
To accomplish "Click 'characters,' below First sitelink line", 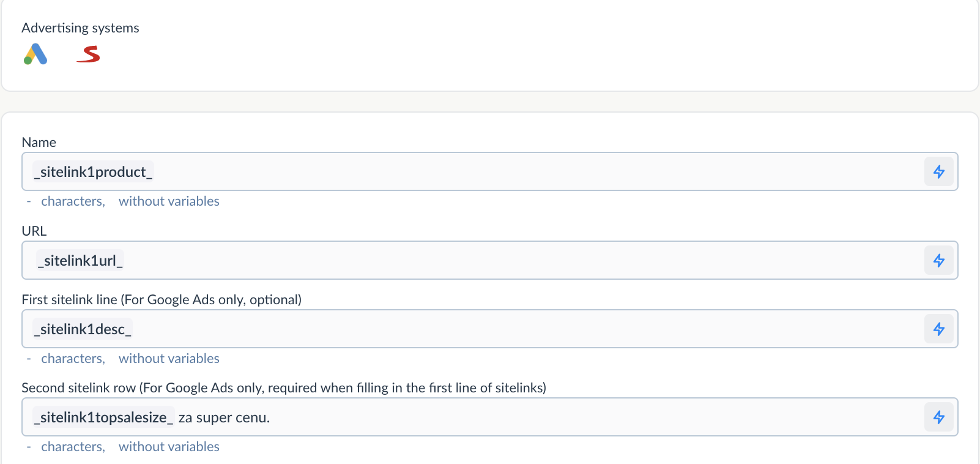I will coord(73,359).
